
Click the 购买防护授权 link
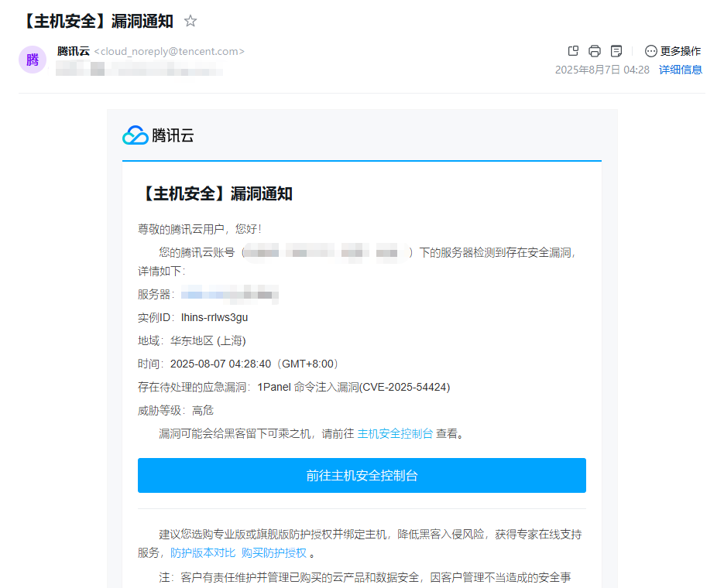pyautogui.click(x=273, y=552)
